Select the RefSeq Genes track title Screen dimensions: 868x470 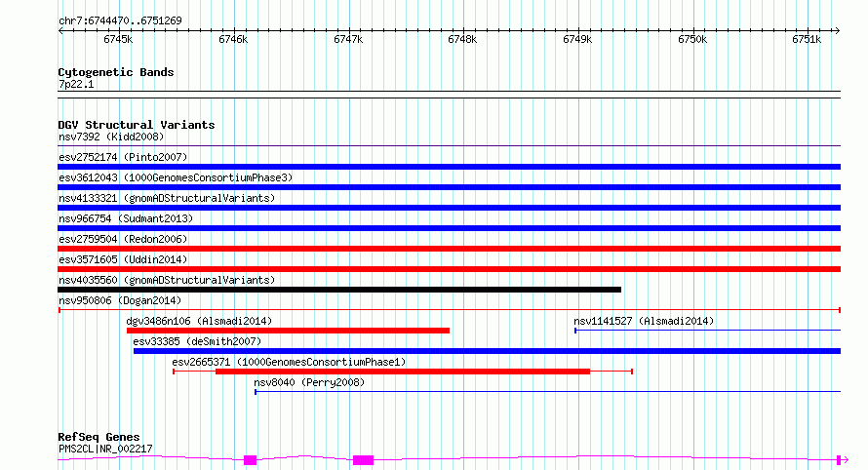pyautogui.click(x=99, y=438)
